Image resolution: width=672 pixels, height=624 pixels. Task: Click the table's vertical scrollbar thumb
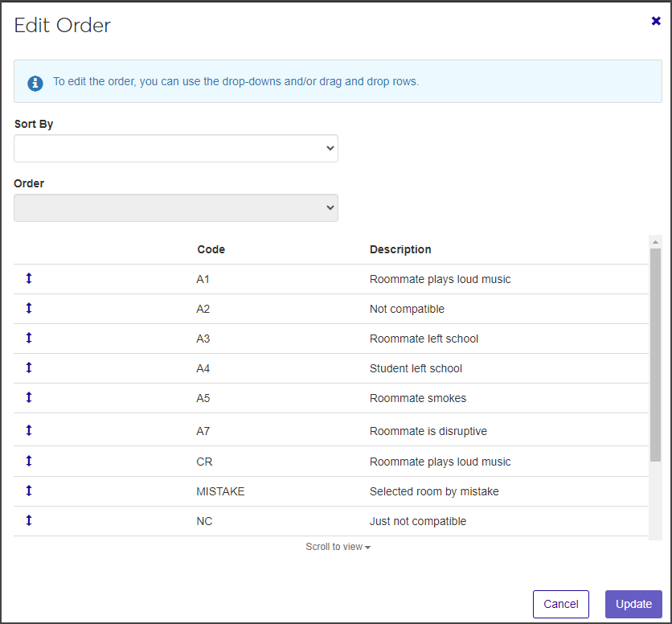click(655, 354)
